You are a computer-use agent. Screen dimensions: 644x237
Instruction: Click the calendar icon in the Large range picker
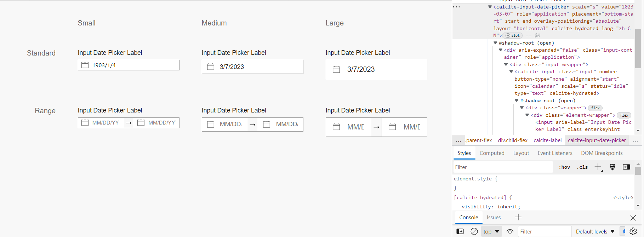click(336, 127)
